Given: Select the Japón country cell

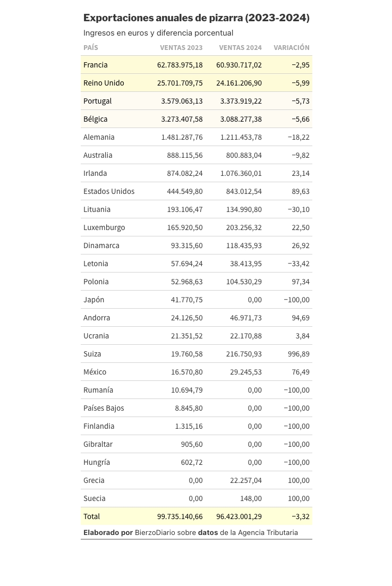Looking at the screenshot, I should click(94, 300).
